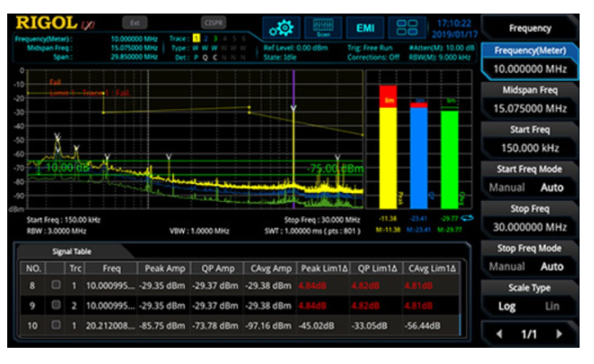This screenshot has height=364, width=594.
Task: Set Start Freq Mode to Auto
Action: point(552,187)
